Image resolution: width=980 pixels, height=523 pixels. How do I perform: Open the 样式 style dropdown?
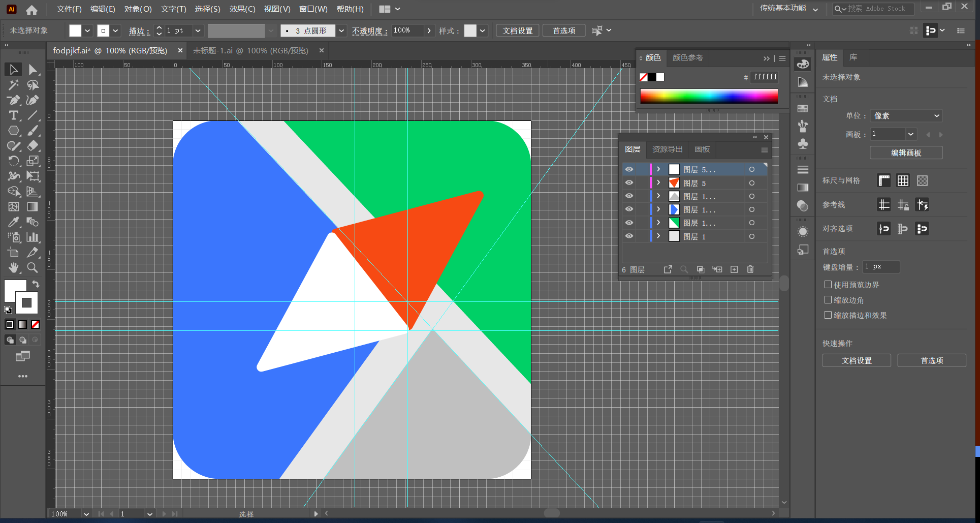pos(483,30)
